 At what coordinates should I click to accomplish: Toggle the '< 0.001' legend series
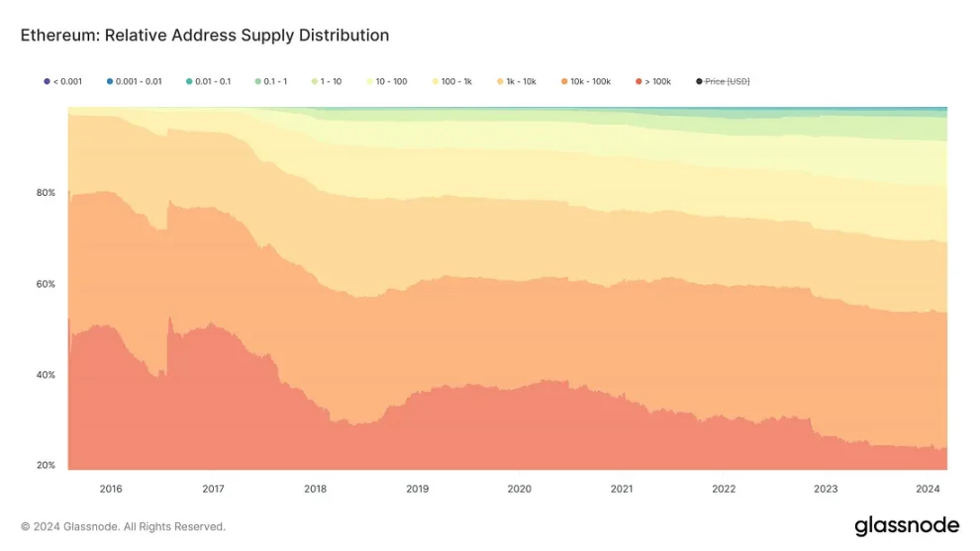pos(62,82)
